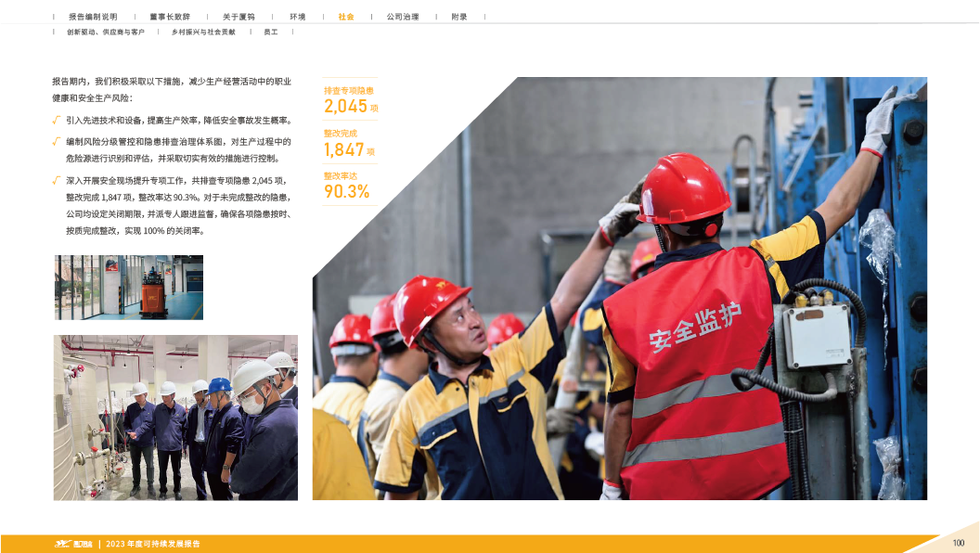Click the 1,847 项 completed statistic

(x=348, y=149)
